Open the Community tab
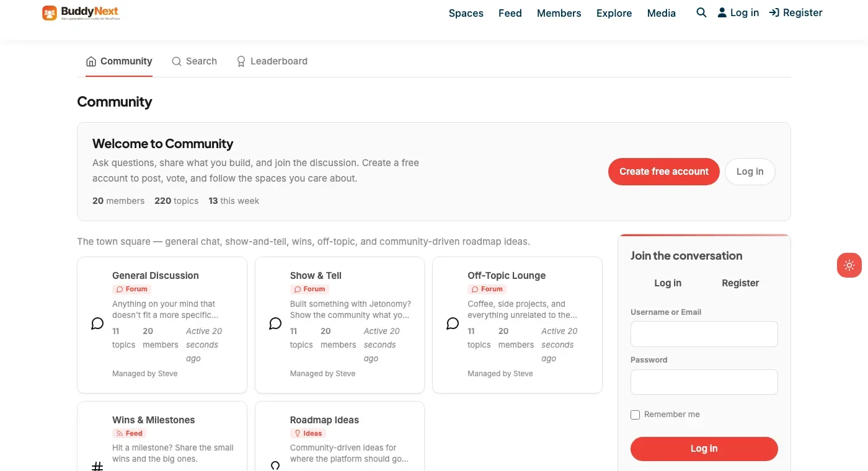Screen dimensions: 868x471 pos(119,61)
